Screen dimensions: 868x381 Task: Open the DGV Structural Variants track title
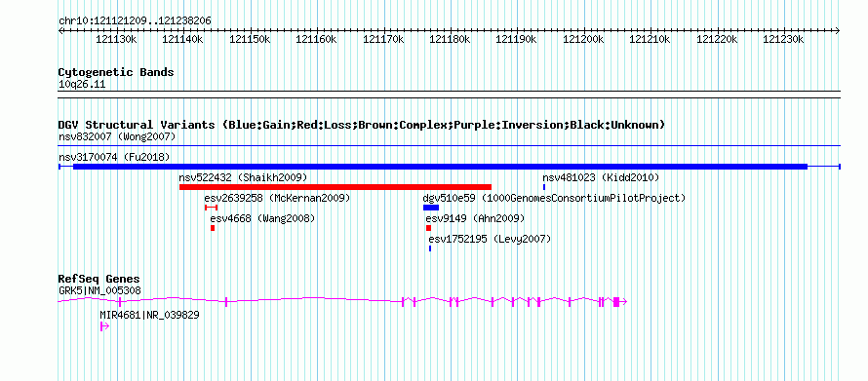(362, 125)
